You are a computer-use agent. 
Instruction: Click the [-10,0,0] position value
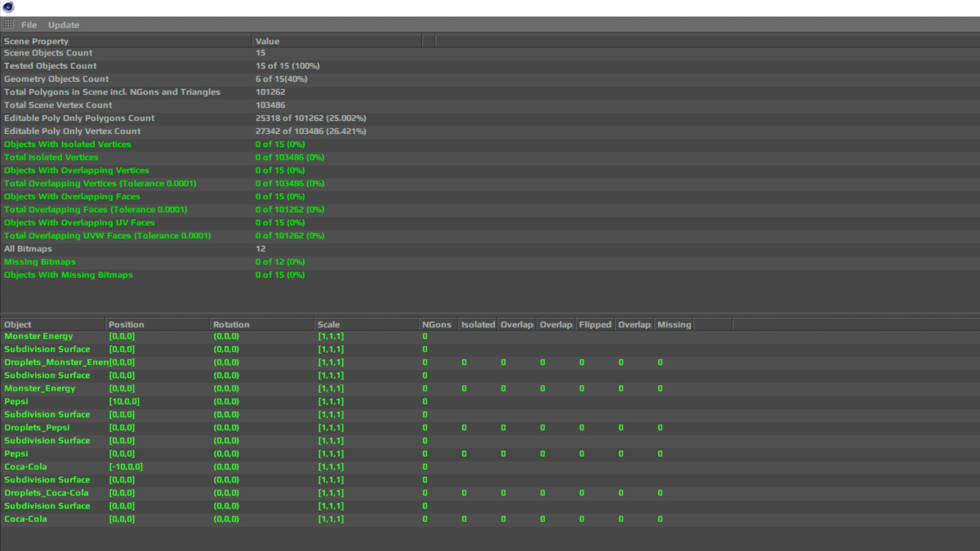click(x=126, y=467)
